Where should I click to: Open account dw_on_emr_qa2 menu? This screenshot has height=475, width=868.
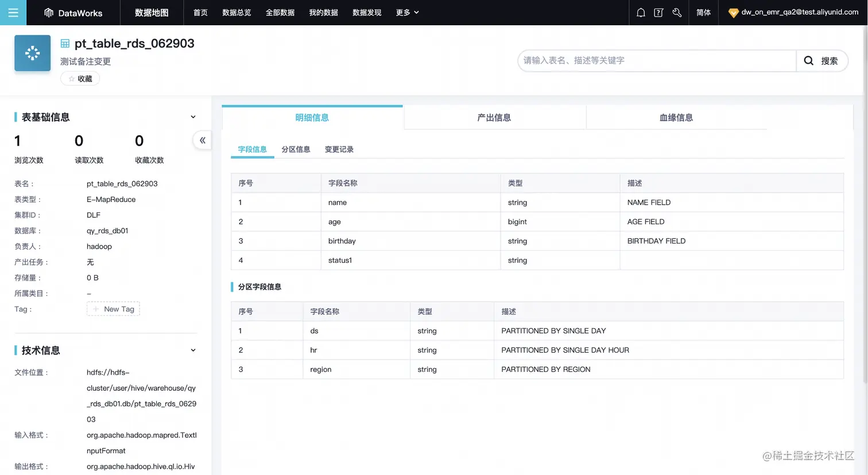click(800, 12)
